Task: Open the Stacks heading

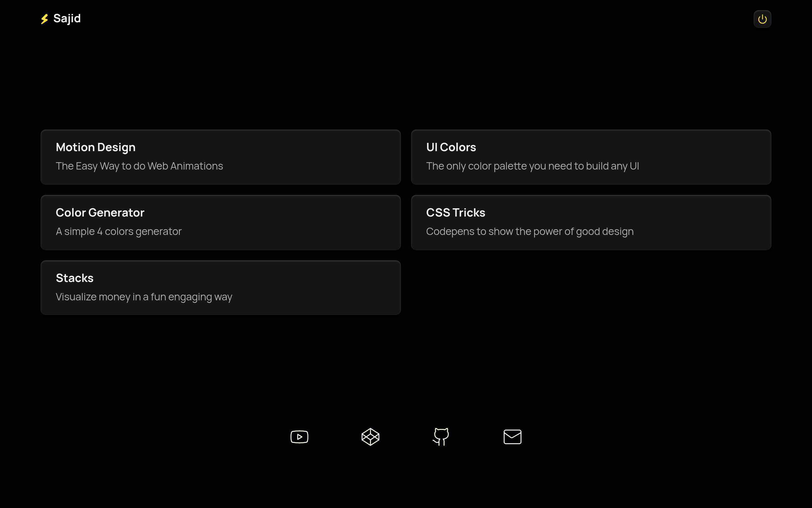Action: (75, 278)
